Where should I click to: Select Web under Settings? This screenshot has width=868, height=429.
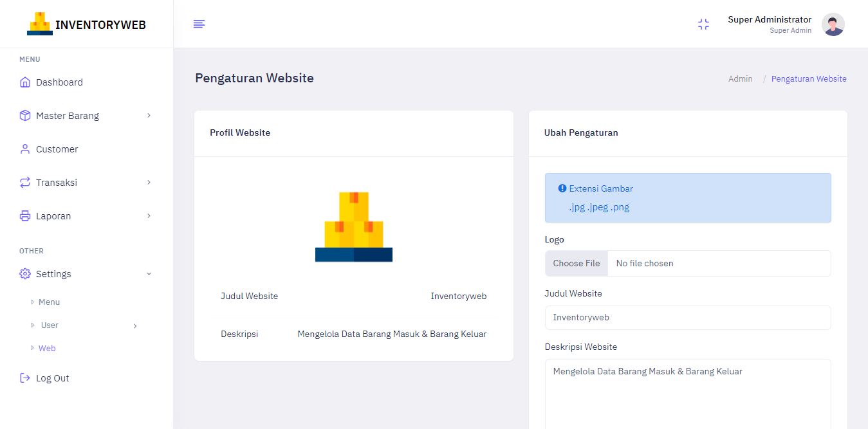pos(46,348)
